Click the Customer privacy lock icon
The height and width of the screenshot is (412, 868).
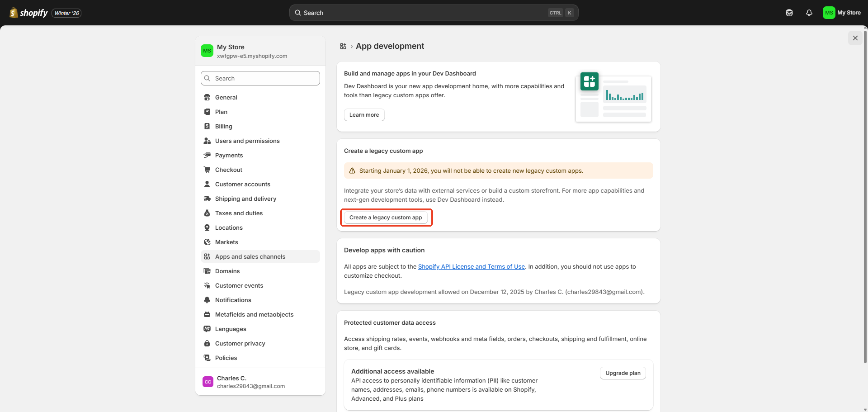(x=207, y=343)
